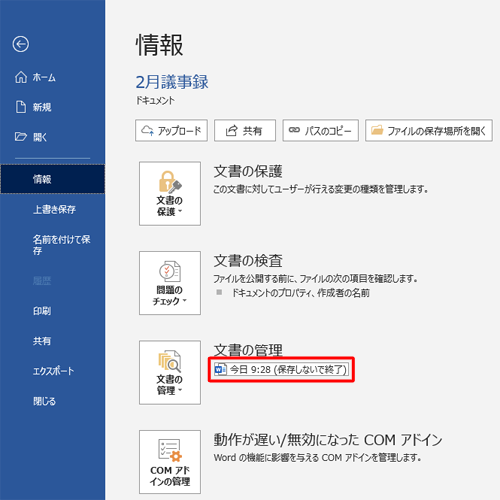Open the COM アドインの管理 button
The width and height of the screenshot is (500, 500).
[x=170, y=462]
